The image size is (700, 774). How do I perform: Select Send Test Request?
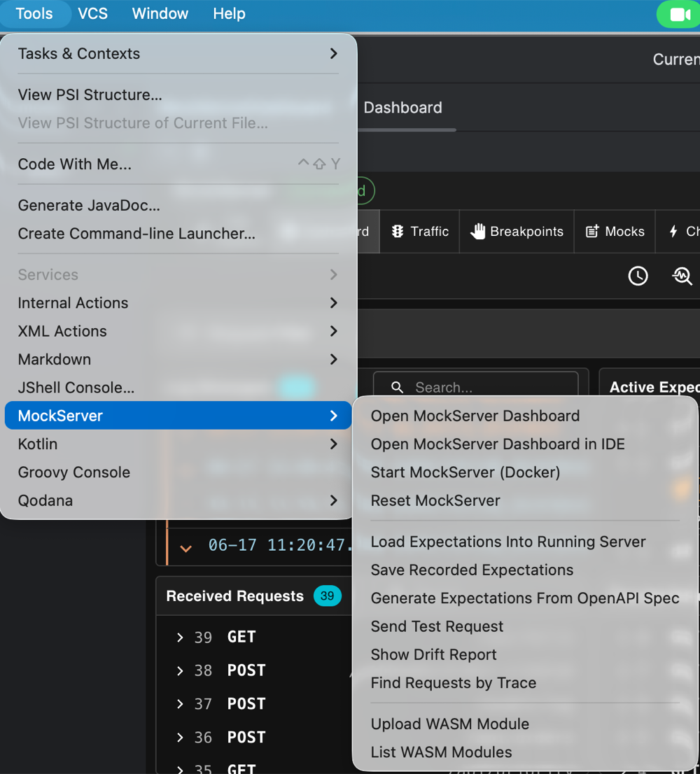click(525, 626)
